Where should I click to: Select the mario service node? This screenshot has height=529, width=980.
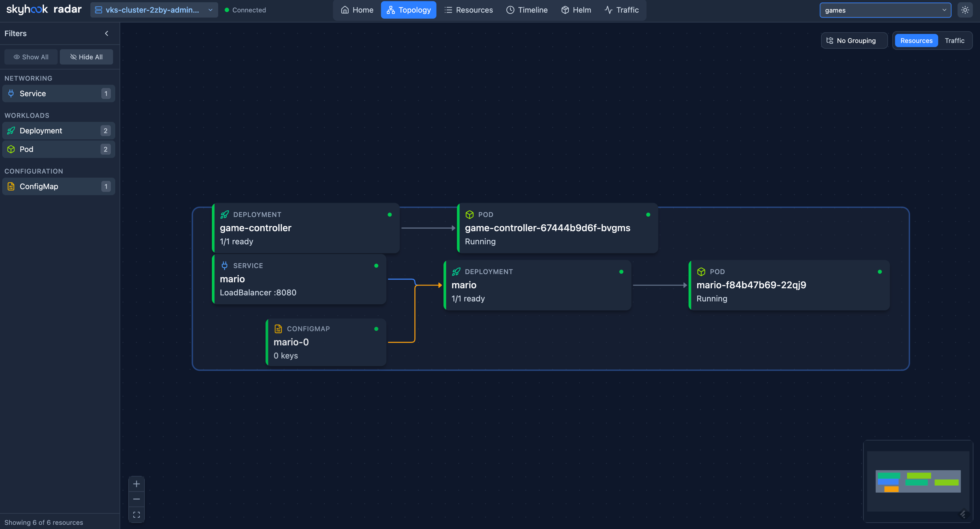(x=299, y=279)
